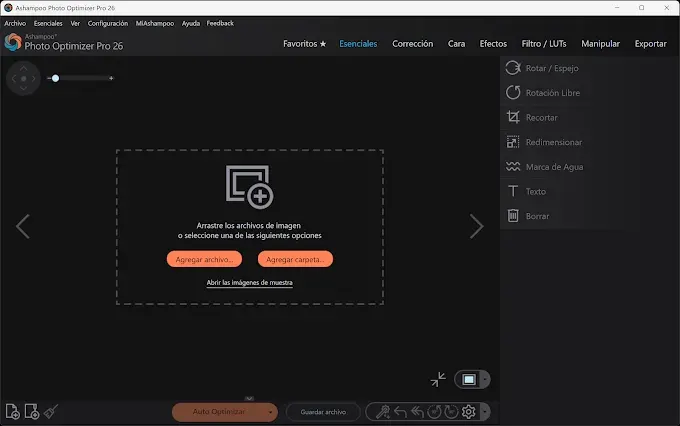
Task: Rotate right with the clockwise 90 icon
Action: pos(451,411)
